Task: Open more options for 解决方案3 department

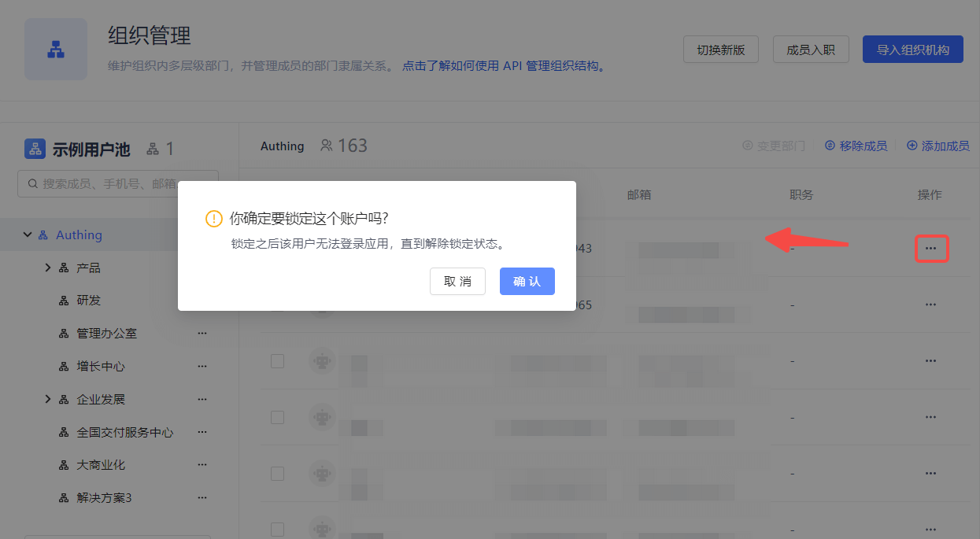Action: coord(202,498)
